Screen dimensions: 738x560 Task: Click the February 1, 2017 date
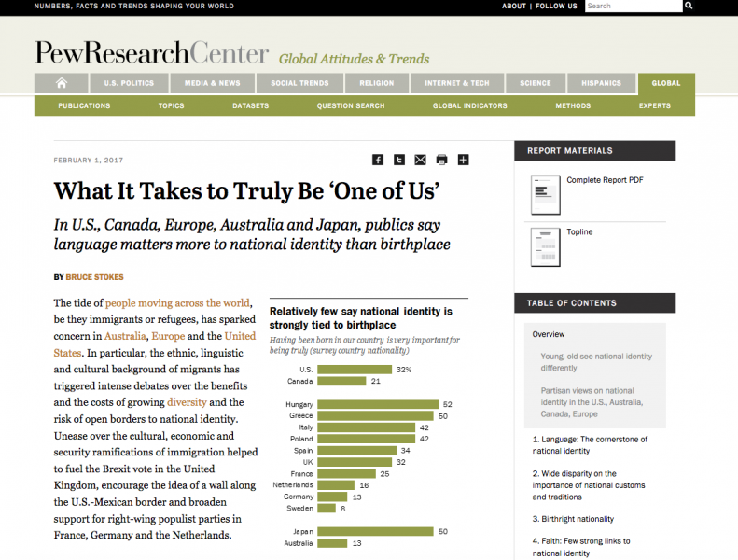[x=89, y=161]
